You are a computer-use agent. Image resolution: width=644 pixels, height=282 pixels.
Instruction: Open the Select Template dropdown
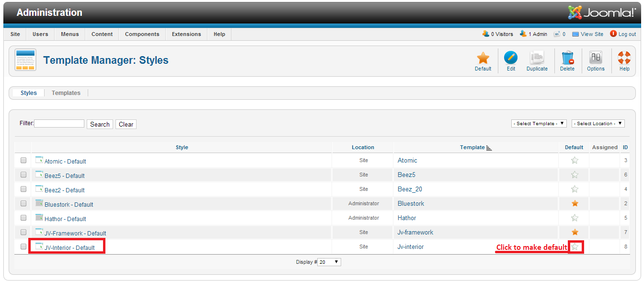pos(539,124)
